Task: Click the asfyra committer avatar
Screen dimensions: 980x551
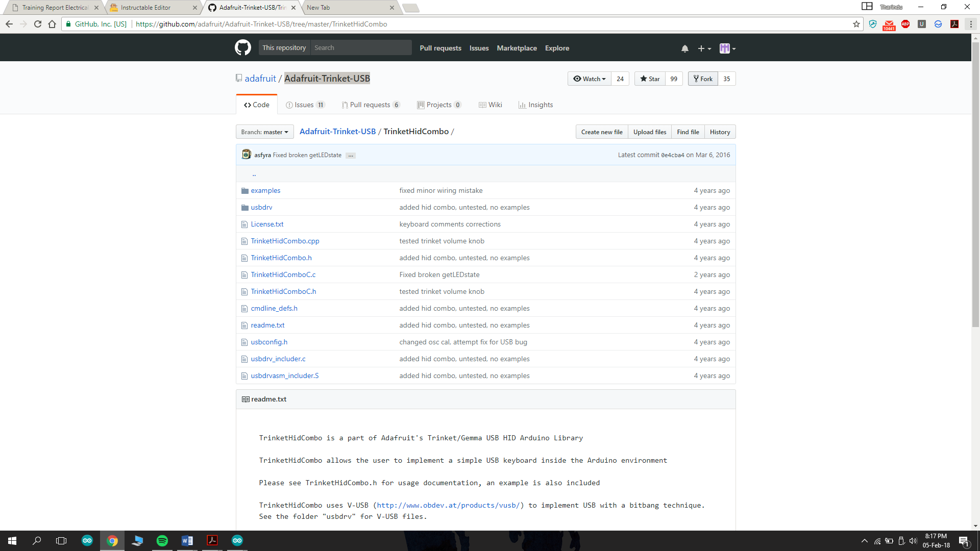Action: [247, 155]
